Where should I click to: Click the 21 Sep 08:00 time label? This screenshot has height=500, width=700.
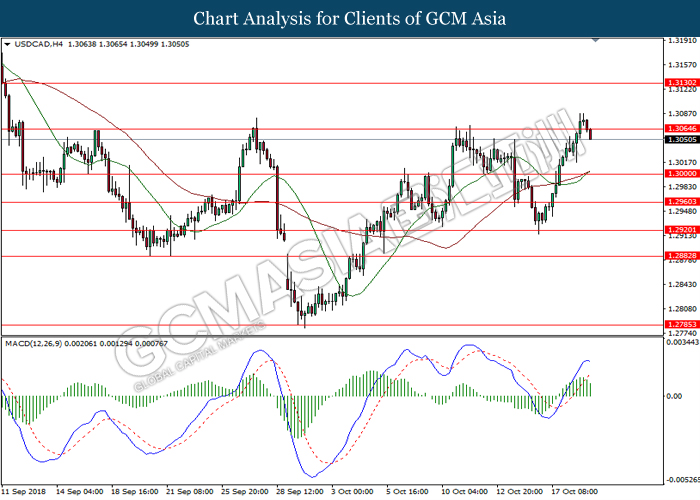[x=190, y=492]
